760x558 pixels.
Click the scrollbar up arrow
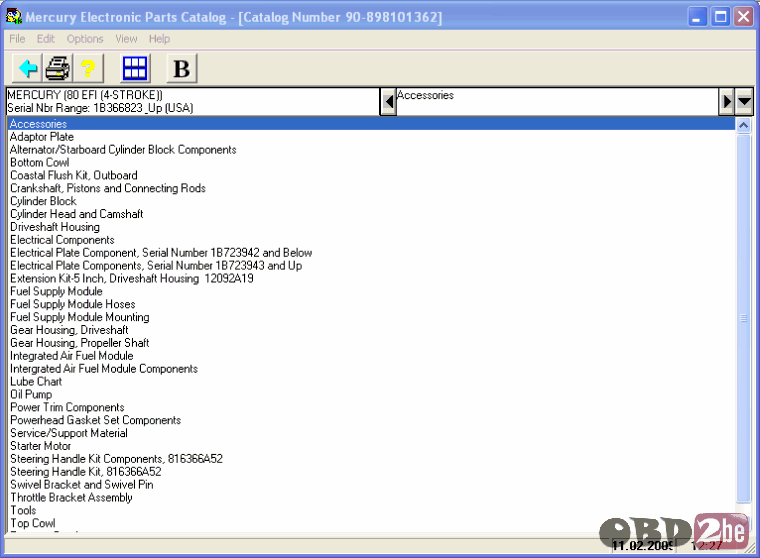click(x=744, y=126)
